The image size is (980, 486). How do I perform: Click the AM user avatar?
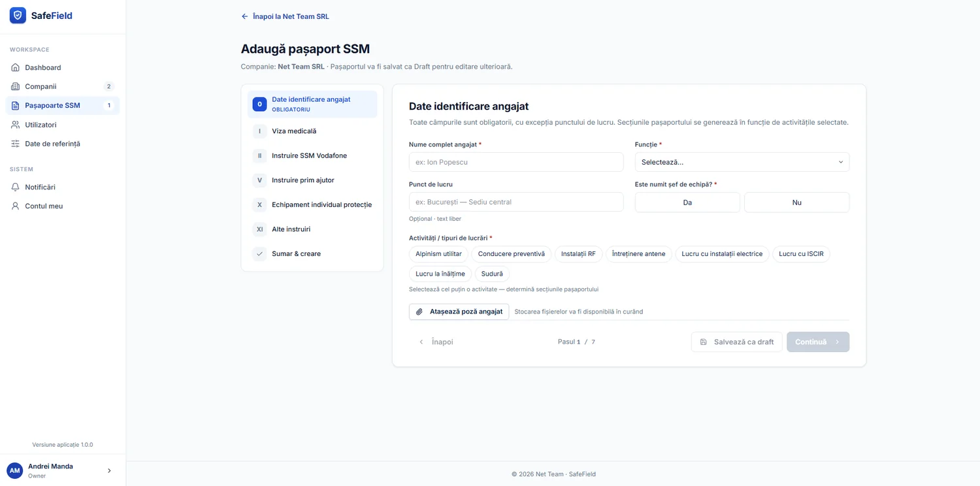[14, 470]
